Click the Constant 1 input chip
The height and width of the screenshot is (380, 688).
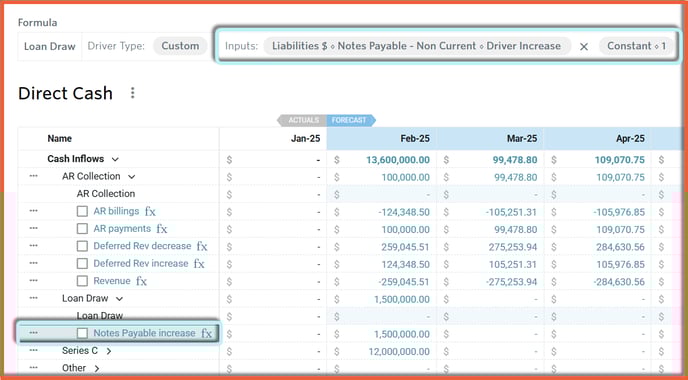636,46
